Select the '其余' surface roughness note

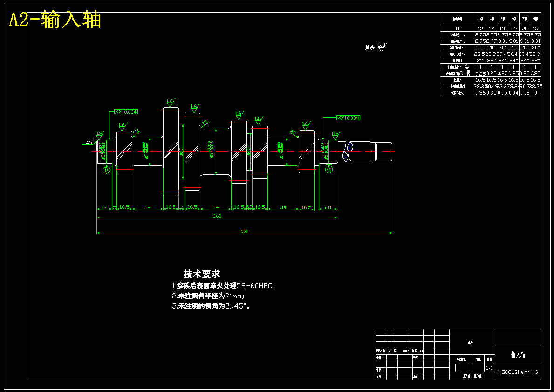[x=369, y=48]
